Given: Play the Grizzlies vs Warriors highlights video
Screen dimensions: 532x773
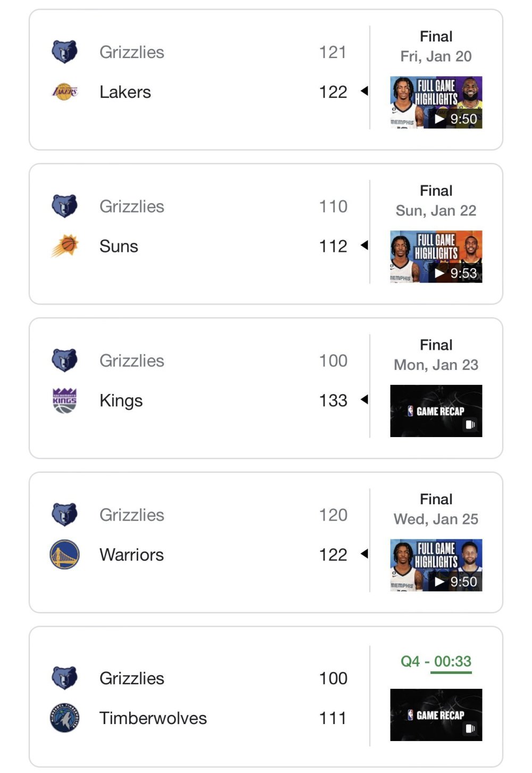Looking at the screenshot, I should pos(436,565).
